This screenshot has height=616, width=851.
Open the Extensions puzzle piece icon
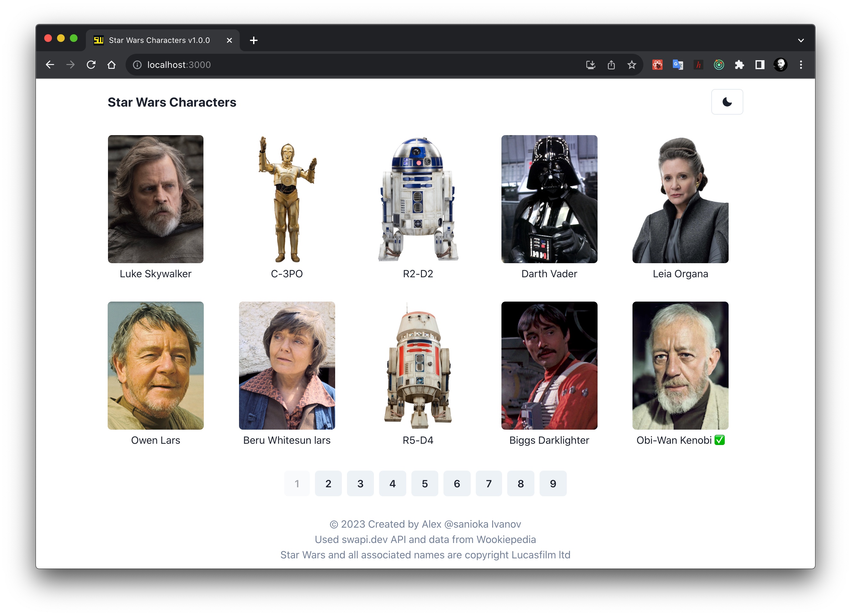739,65
